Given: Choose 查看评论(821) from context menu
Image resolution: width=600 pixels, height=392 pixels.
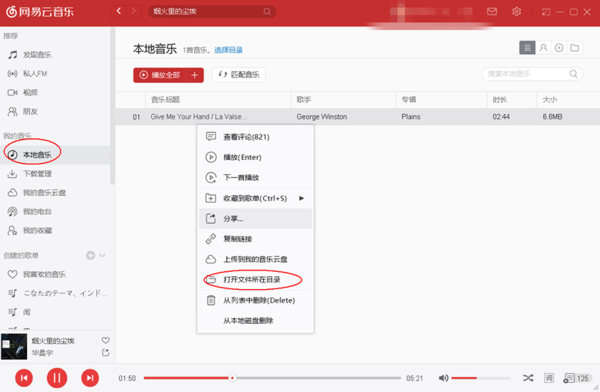Looking at the screenshot, I should (255, 137).
